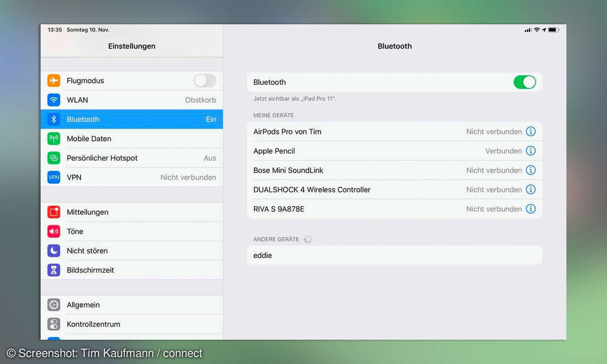Pair with the eddie device
This screenshot has height=364, width=607.
(395, 255)
